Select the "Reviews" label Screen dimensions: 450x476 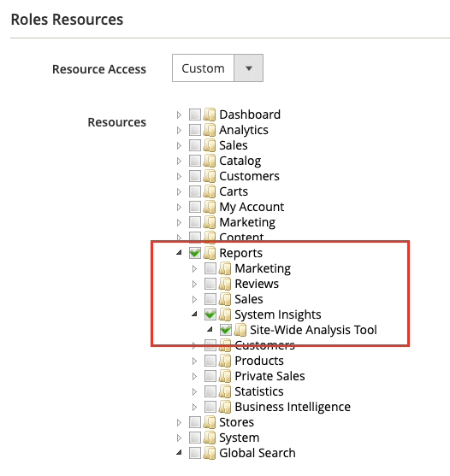257,284
